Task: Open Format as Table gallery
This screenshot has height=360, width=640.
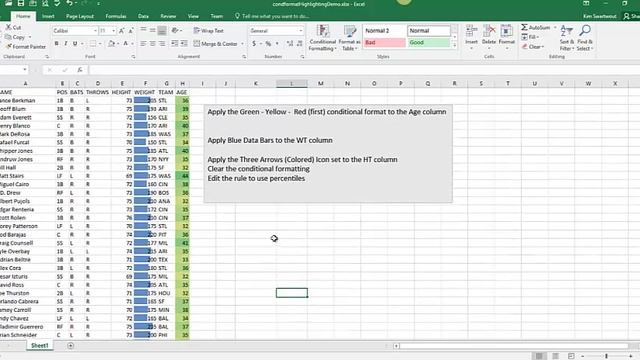Action: tap(349, 38)
